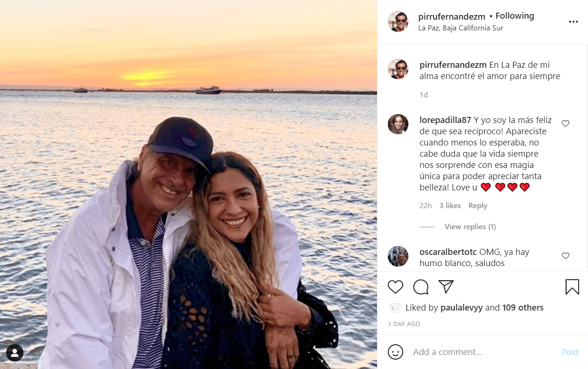Expand replies under lorepadilla87's comment

(x=470, y=226)
